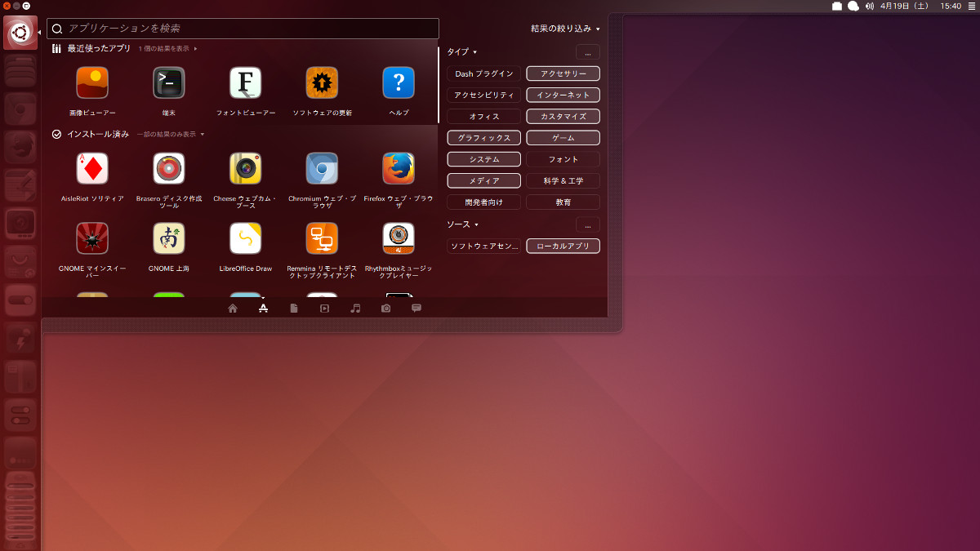Enable the 科学＆工学 filter
The height and width of the screenshot is (551, 980).
tap(563, 180)
